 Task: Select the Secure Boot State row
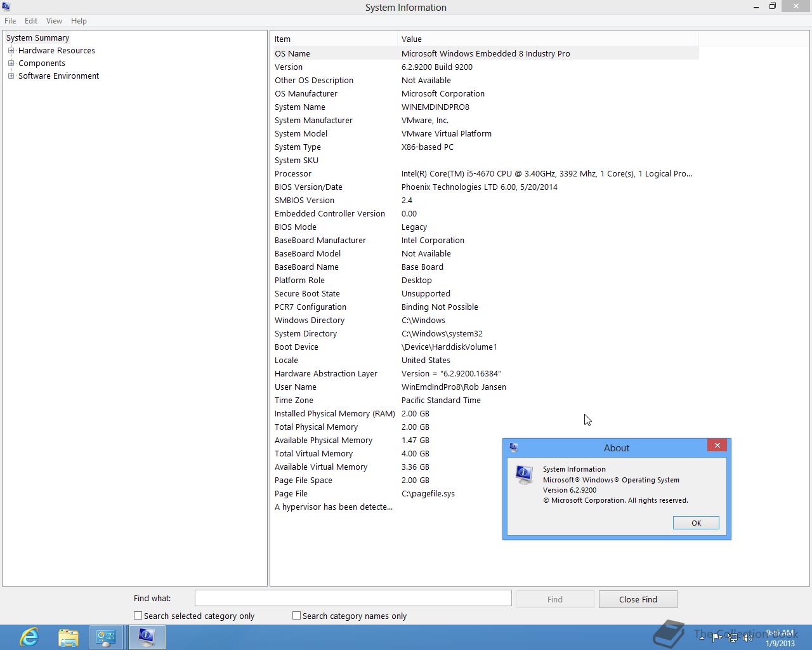pyautogui.click(x=485, y=293)
